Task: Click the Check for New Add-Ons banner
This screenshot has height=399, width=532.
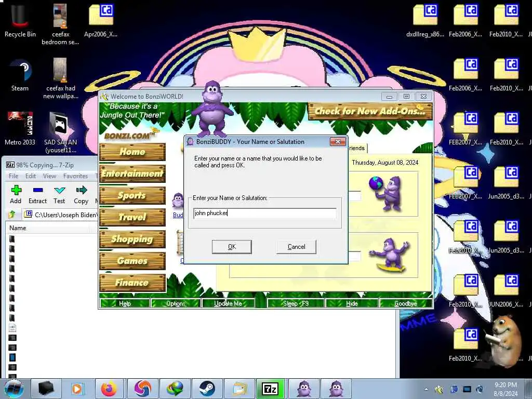Action: coord(370,111)
